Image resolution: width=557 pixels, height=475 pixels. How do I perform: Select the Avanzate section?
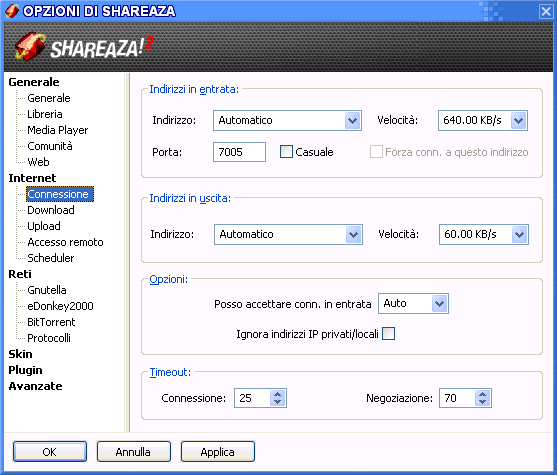(35, 386)
